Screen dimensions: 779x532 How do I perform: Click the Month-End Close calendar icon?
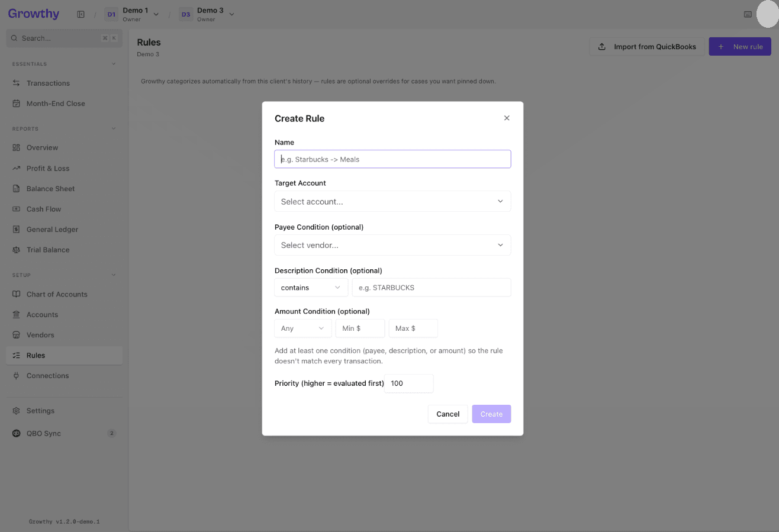17,104
